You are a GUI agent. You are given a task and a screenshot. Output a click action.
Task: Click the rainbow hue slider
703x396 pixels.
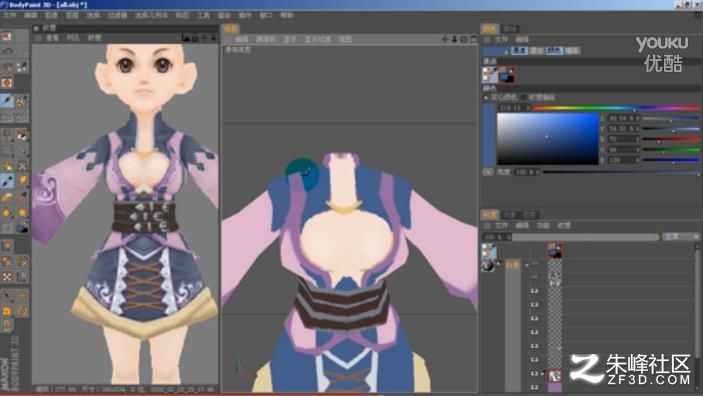pos(616,108)
